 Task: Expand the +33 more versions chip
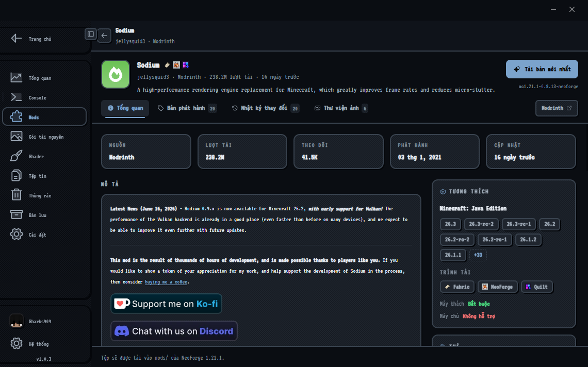pos(478,255)
